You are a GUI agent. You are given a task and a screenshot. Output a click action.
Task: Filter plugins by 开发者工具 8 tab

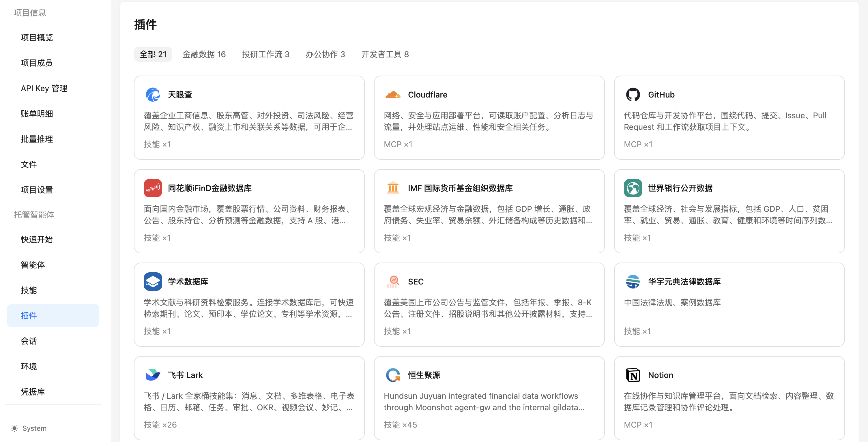(x=385, y=54)
